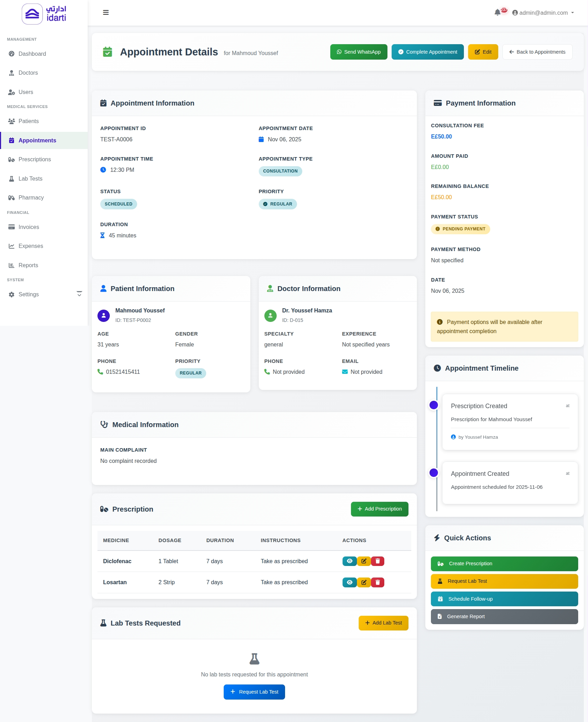This screenshot has width=588, height=722.
Task: Click the Prescription Created timeline marker
Action: tap(433, 405)
